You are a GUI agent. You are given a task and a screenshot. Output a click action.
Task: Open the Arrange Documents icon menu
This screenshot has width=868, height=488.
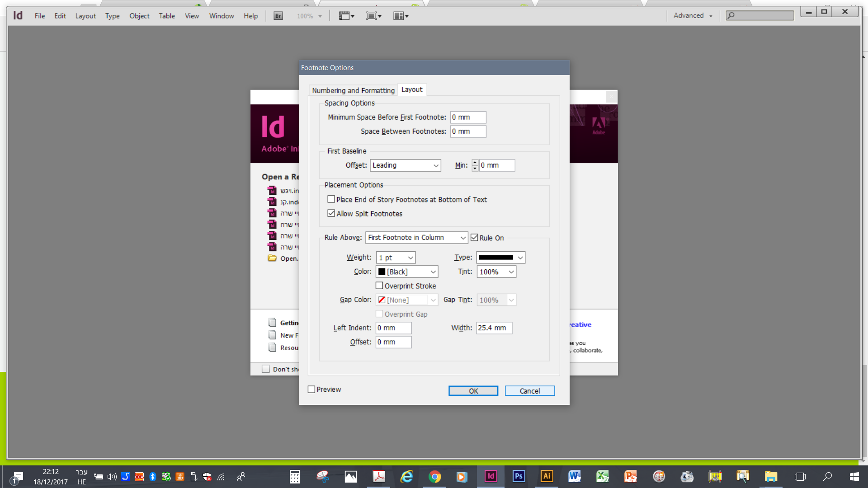(401, 16)
